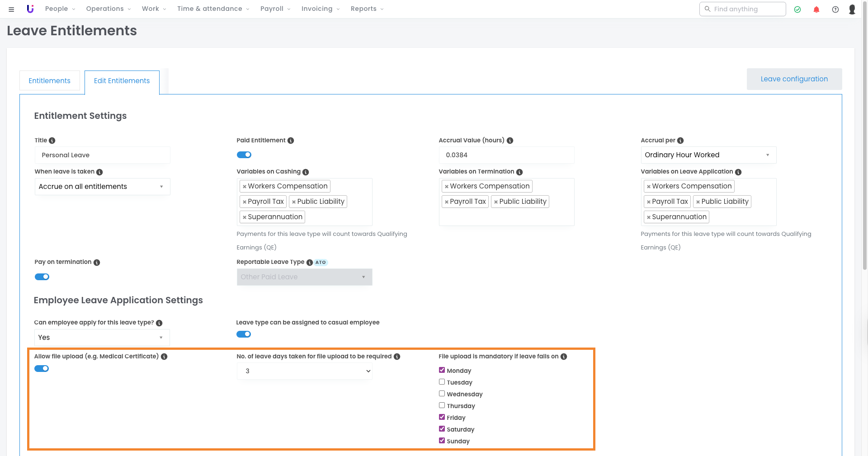
Task: Open Can employee apply dropdown showing Yes
Action: (x=102, y=338)
